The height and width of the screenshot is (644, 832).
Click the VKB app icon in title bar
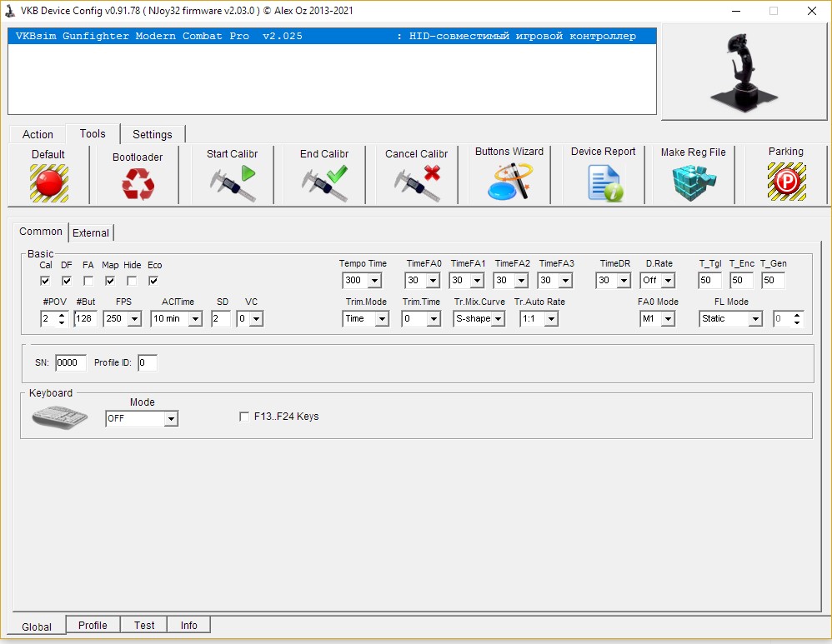[10, 11]
